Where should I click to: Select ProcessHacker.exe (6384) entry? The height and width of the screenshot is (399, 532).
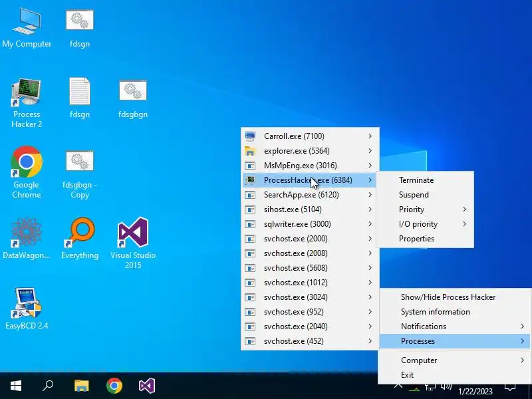pos(310,180)
